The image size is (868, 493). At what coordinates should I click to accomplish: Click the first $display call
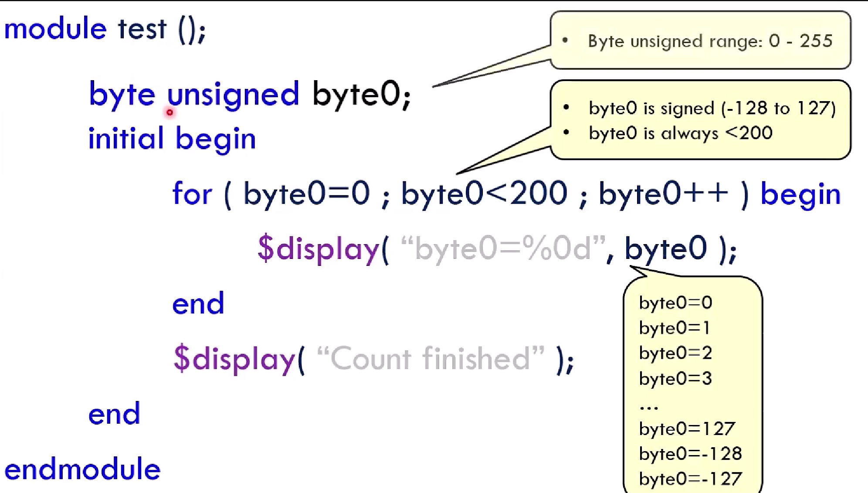pos(318,249)
